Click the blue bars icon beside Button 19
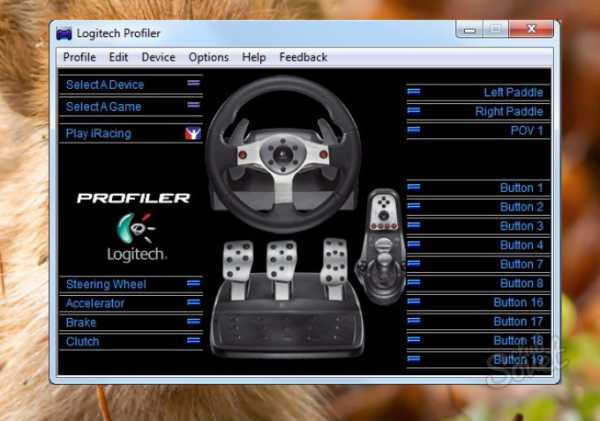 [x=414, y=359]
